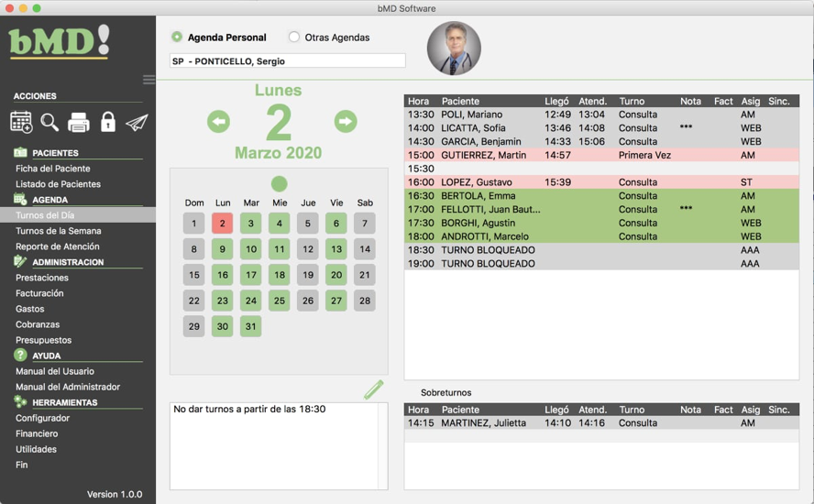814x504 pixels.
Task: Open the new appointment calendar icon
Action: pos(21,122)
